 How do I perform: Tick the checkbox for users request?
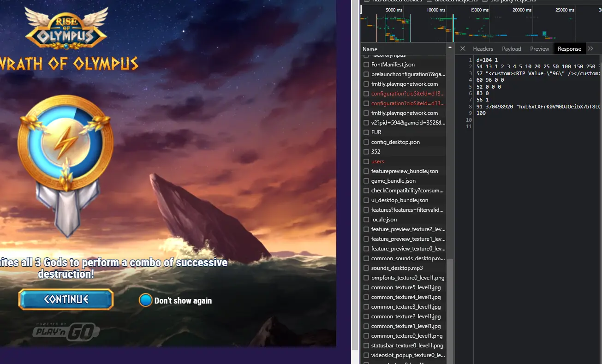[366, 161]
